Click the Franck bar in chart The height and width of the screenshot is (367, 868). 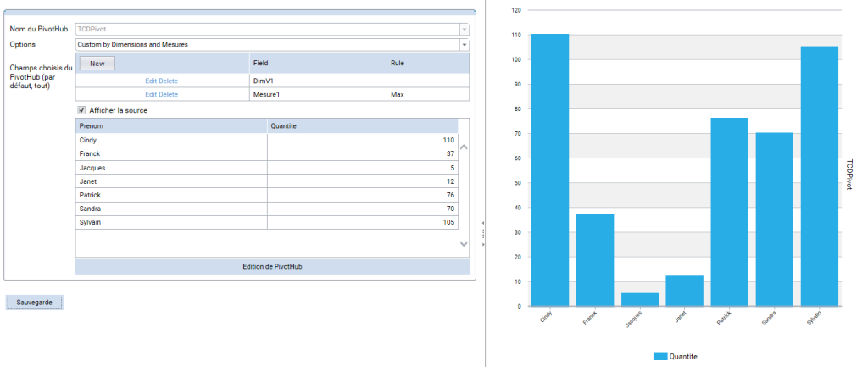pyautogui.click(x=595, y=260)
